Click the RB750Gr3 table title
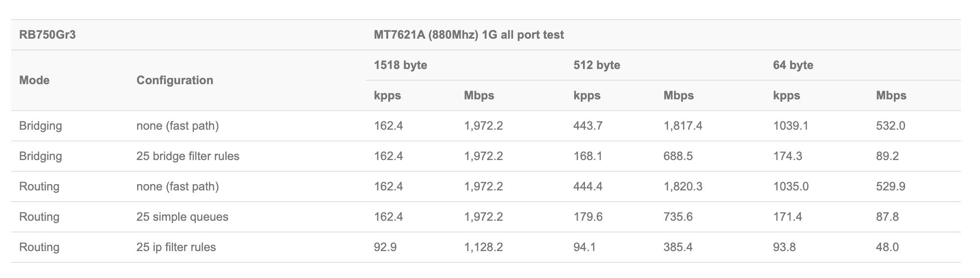 tap(47, 35)
